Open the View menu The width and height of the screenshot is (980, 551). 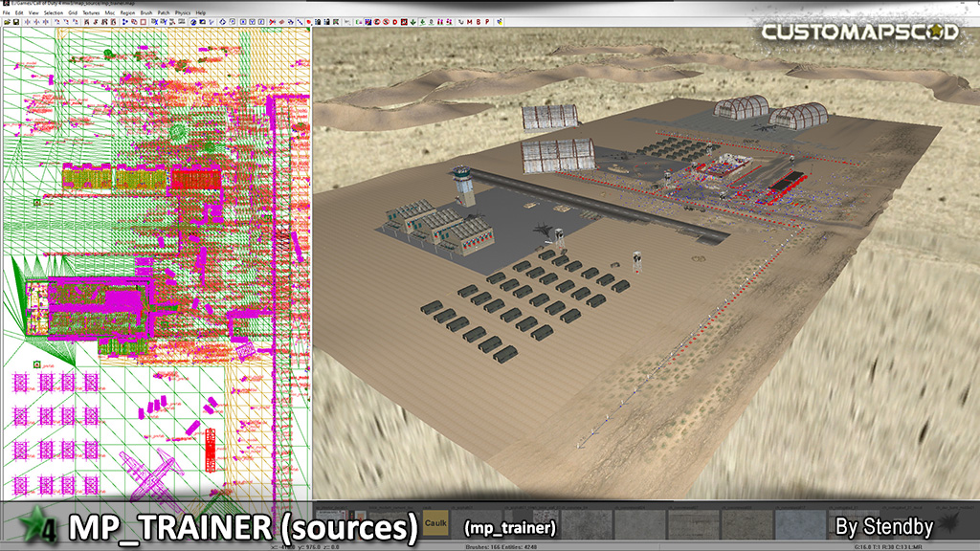(x=33, y=12)
